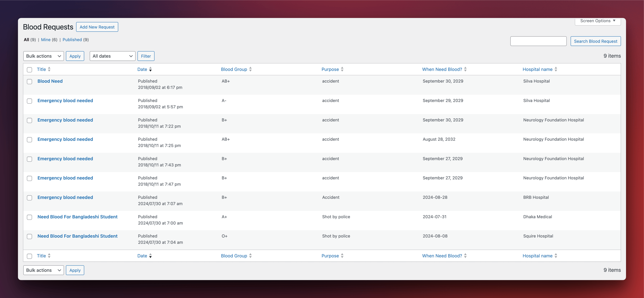Open the Blood Need request link
This screenshot has height=298, width=644.
pyautogui.click(x=50, y=81)
